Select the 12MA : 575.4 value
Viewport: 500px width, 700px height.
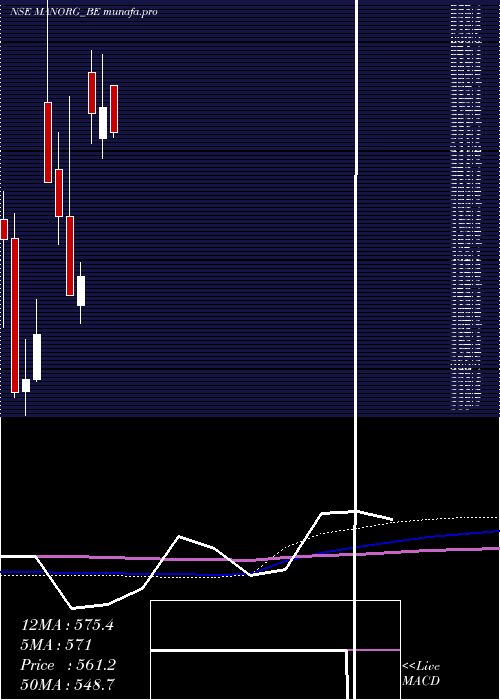[x=67, y=625]
